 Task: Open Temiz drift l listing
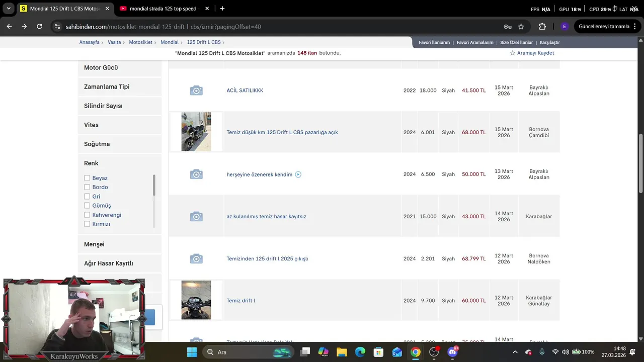tap(240, 301)
